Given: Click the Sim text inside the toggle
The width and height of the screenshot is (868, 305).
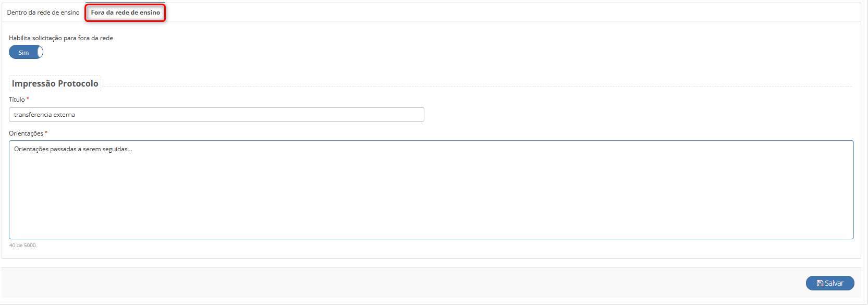Looking at the screenshot, I should [x=23, y=53].
